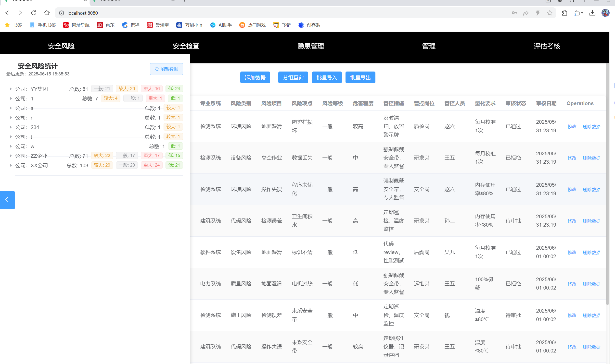Click the user profile avatar icon
Viewport: 615px width, 364px height.
(x=605, y=13)
